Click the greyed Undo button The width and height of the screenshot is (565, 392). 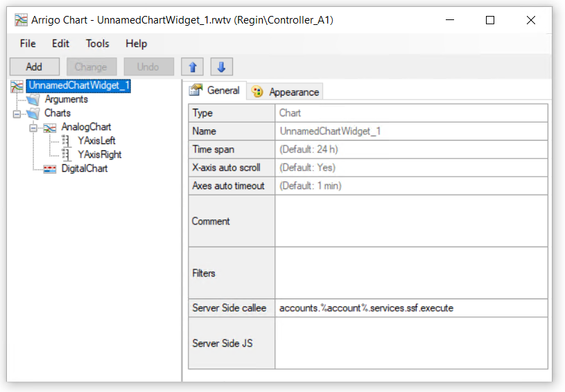click(x=148, y=67)
